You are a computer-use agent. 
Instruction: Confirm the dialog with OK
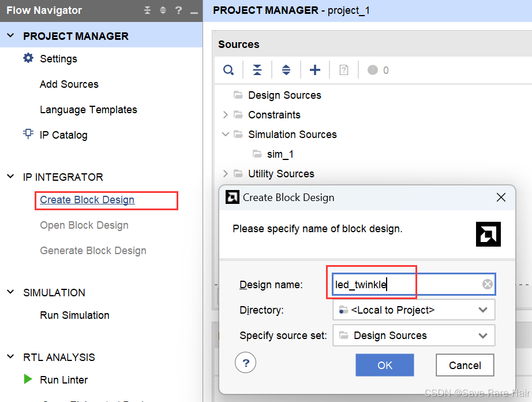click(x=385, y=365)
